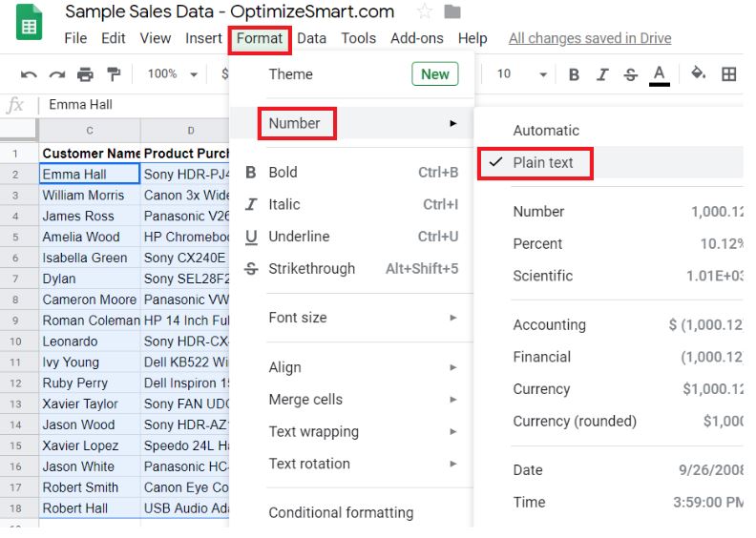This screenshot has width=756, height=538.
Task: Open the Help menu
Action: point(472,38)
